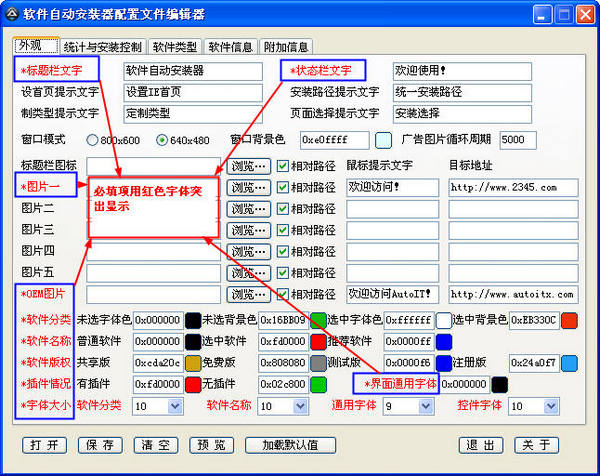
Task: Click the 注册版 light blue color swatch
Action: pyautogui.click(x=569, y=363)
